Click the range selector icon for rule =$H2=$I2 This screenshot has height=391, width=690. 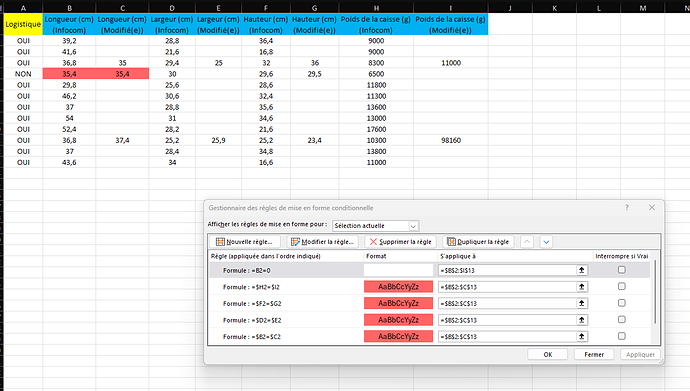581,287
